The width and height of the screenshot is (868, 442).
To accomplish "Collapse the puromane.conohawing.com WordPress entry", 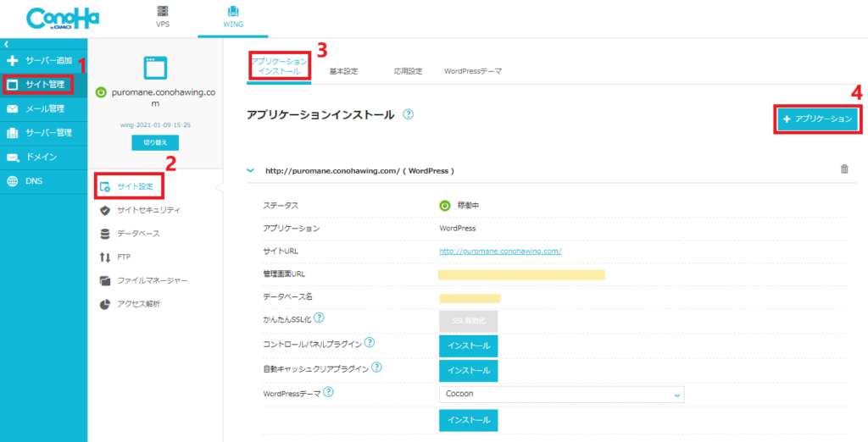I will [250, 171].
